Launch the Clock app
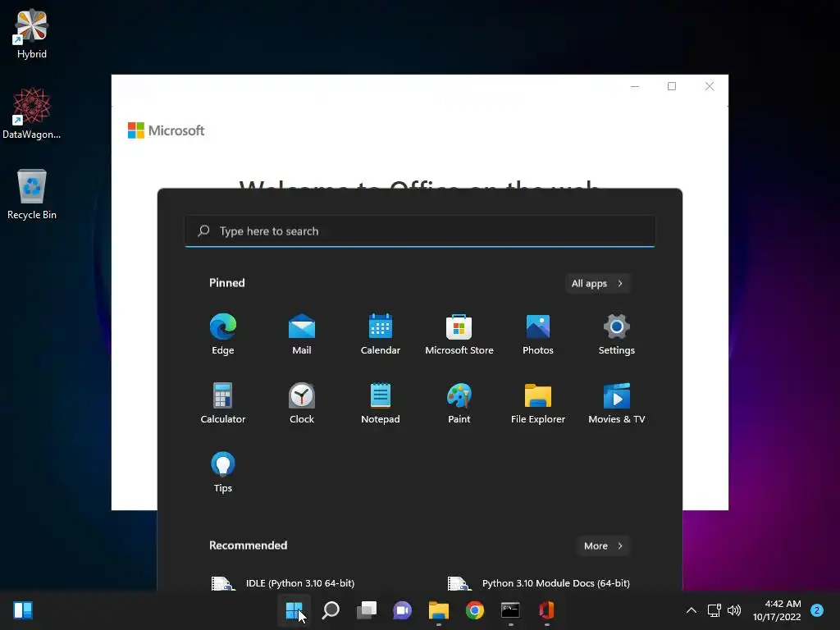Screen dimensions: 840x630 click(302, 404)
